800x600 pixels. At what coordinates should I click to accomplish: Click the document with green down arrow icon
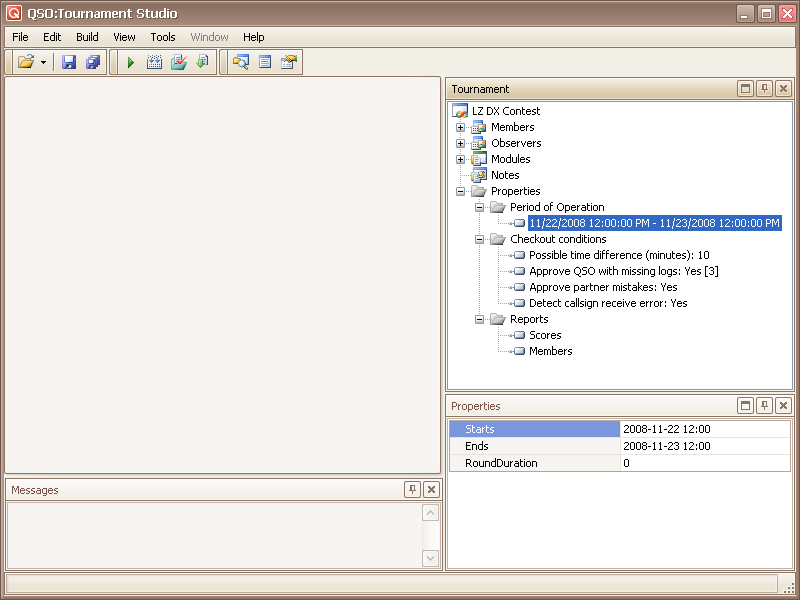coord(202,63)
